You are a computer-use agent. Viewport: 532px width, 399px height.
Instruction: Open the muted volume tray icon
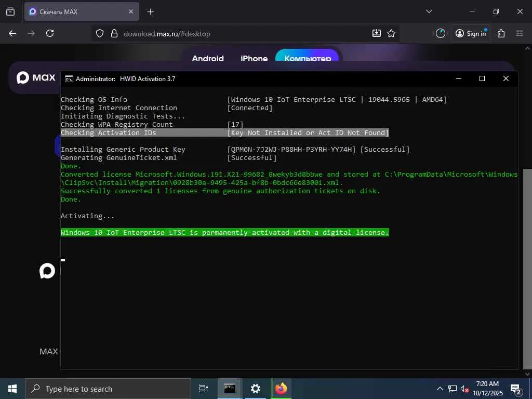[465, 389]
